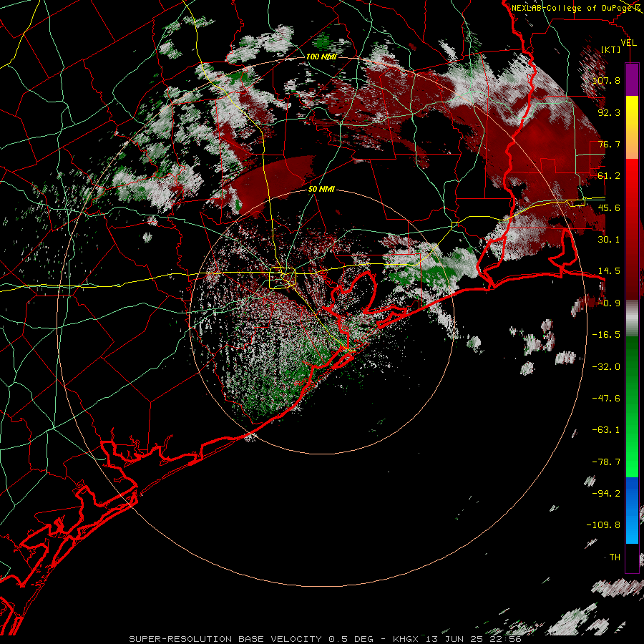Viewport: 644px width, 644px height.
Task: Click the 14.5 velocity scale value
Action: [609, 271]
